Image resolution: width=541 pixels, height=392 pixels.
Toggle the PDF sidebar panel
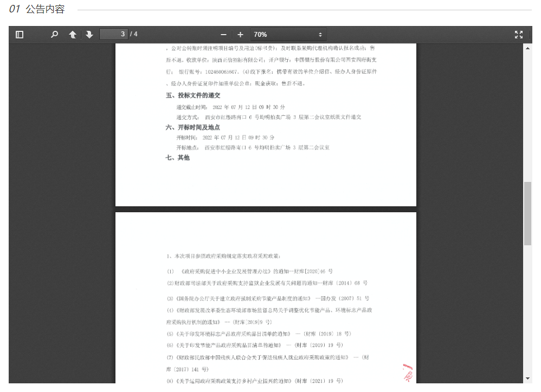click(20, 35)
